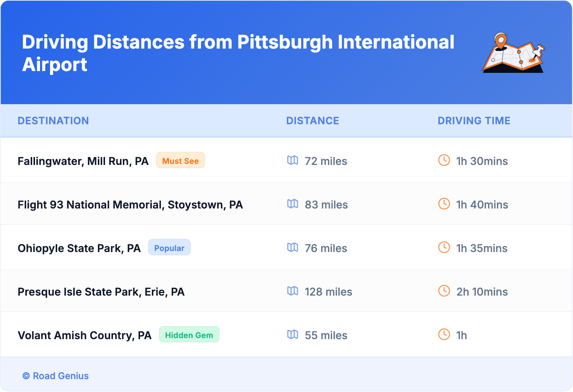This screenshot has width=573, height=392.
Task: Click the map icon beside 83 miles
Action: click(x=293, y=204)
